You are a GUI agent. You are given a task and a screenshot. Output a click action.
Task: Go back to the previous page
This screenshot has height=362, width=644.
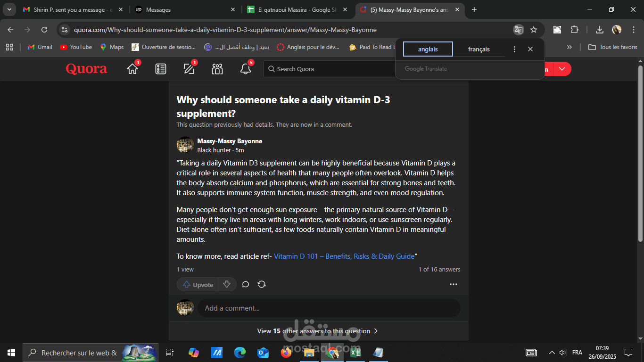[11, 30]
